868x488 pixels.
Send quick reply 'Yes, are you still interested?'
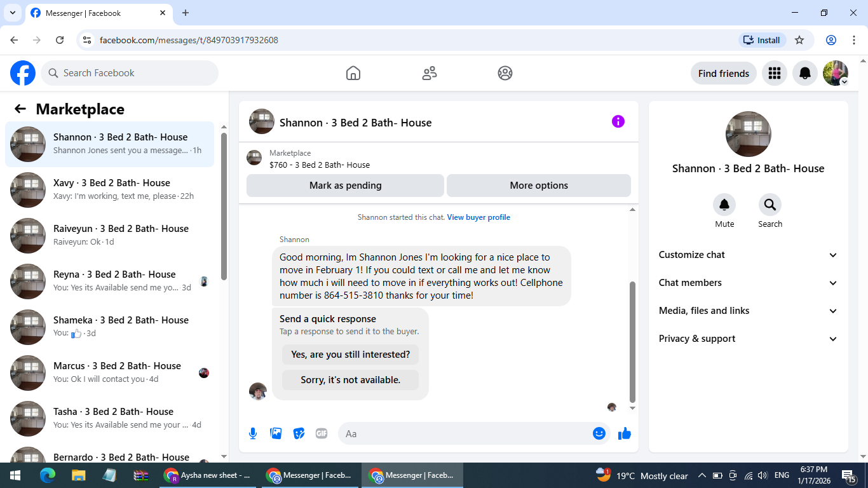(x=351, y=355)
